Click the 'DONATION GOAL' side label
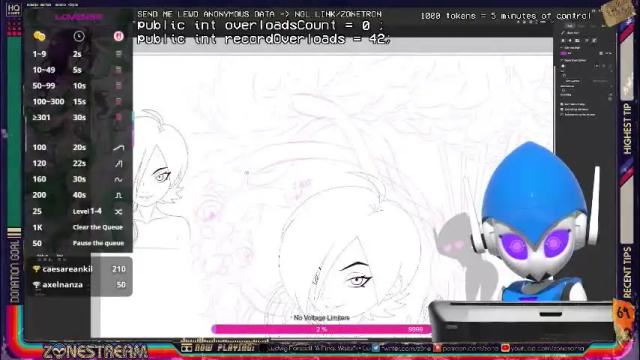Image resolution: width=640 pixels, height=360 pixels. point(14,271)
